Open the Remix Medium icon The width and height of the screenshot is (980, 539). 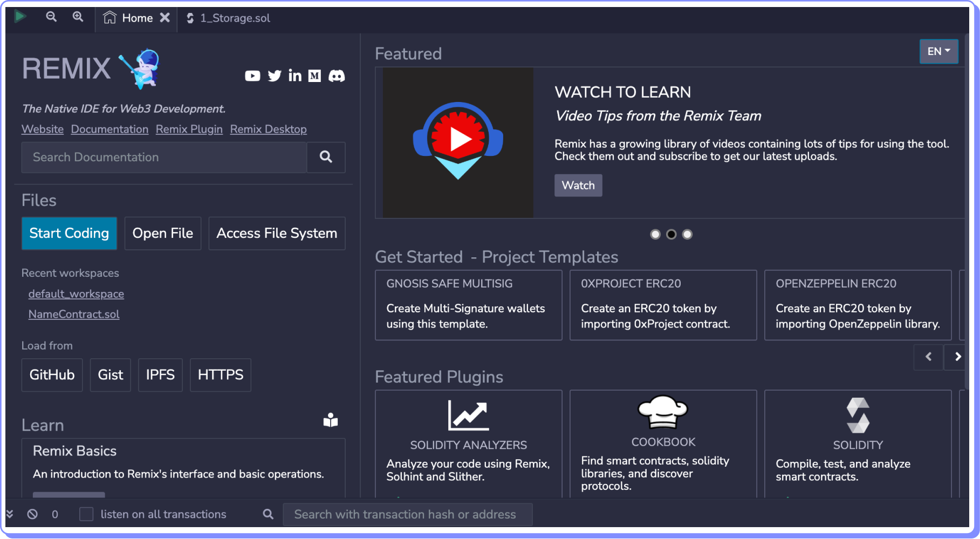point(315,76)
